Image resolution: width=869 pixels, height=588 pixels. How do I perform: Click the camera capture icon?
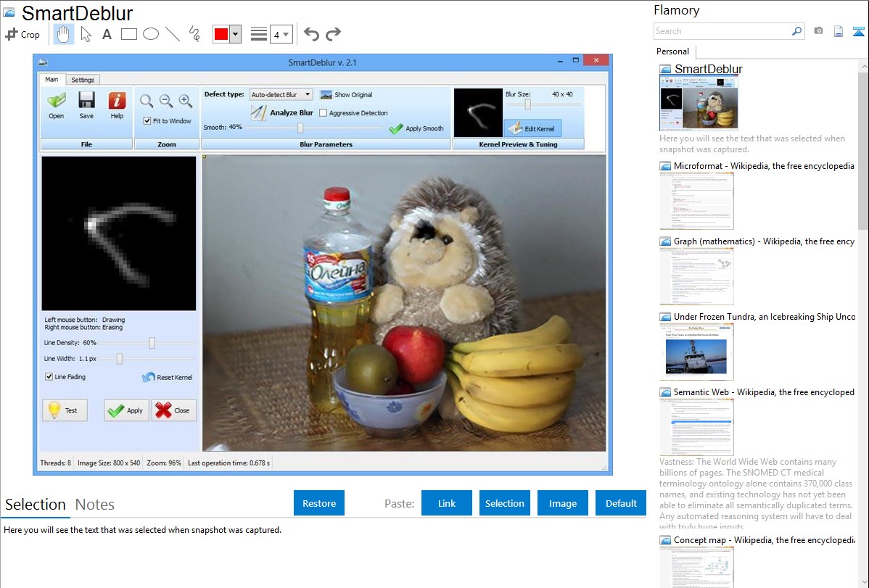818,31
